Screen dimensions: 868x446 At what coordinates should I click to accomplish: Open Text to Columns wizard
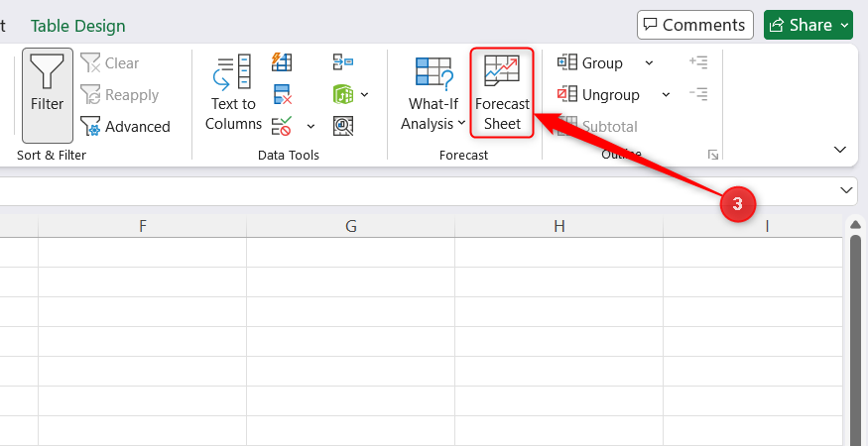(233, 93)
